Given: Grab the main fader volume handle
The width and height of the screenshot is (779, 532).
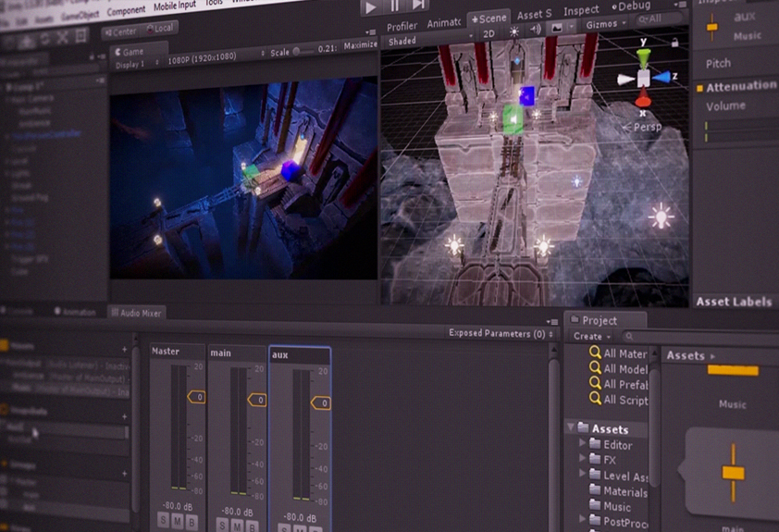Looking at the screenshot, I should [257, 400].
